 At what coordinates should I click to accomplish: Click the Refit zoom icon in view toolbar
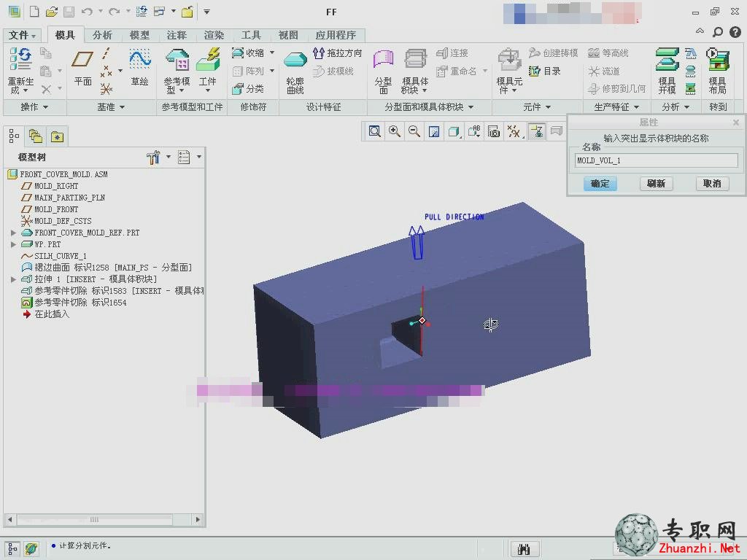click(374, 131)
